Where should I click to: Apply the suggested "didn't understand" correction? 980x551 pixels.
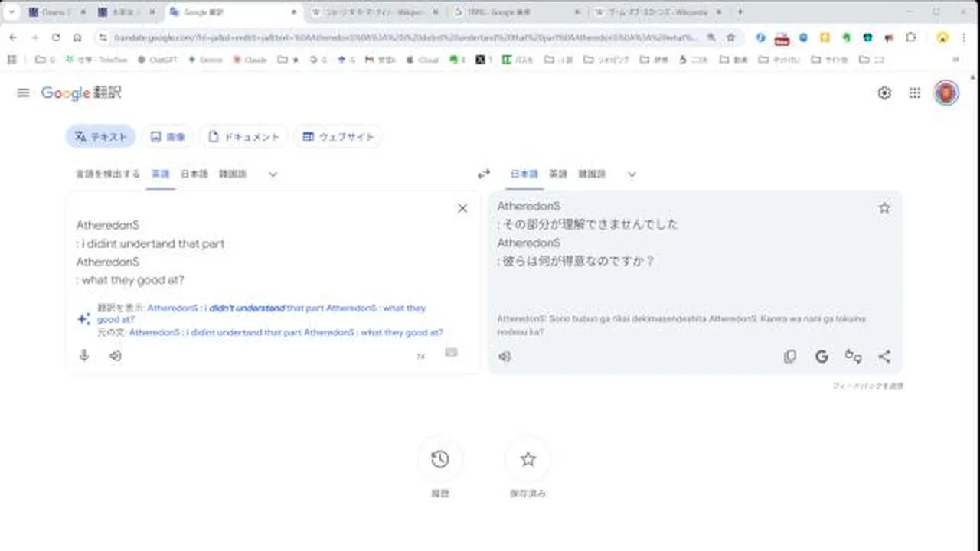[261, 313]
